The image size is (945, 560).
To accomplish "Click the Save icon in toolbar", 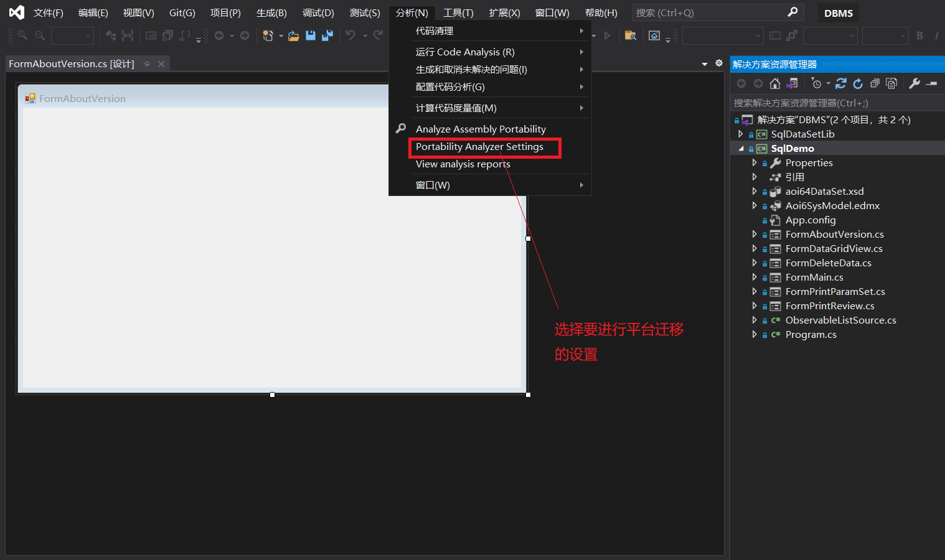I will click(x=311, y=35).
